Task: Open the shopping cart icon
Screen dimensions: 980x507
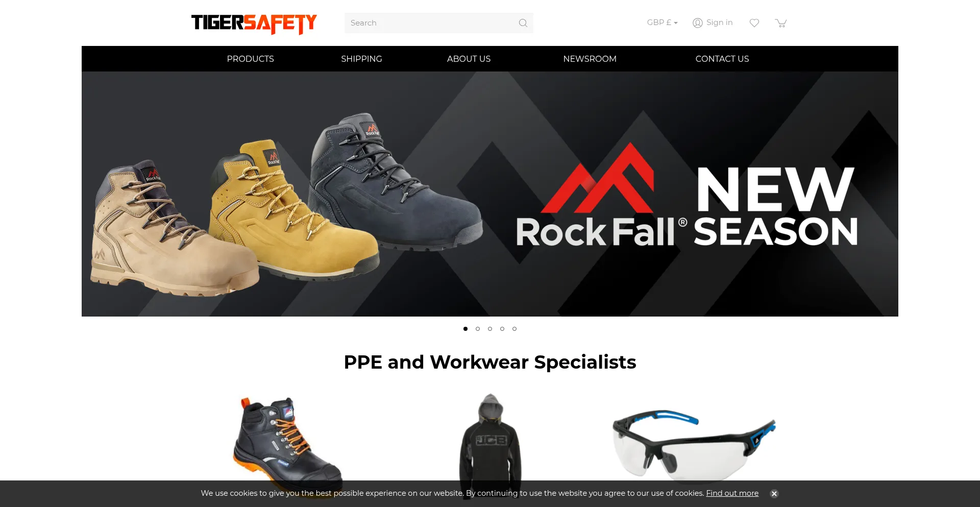Action: [780, 23]
